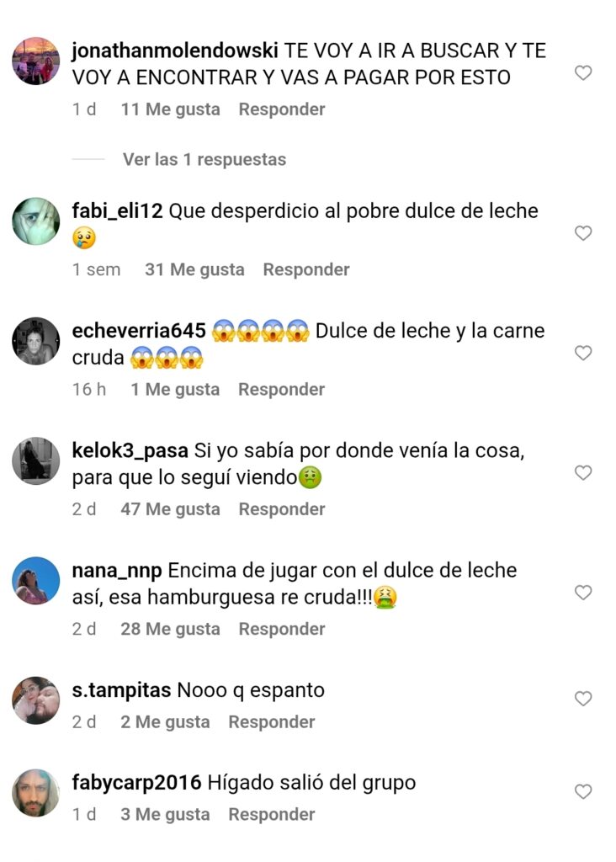Reply to fabi_eli12's dulce de leche comment
Image resolution: width=616 pixels, height=862 pixels.
[306, 270]
